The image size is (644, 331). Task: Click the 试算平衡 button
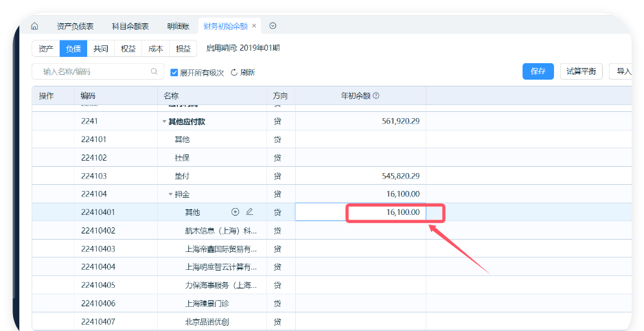[581, 71]
